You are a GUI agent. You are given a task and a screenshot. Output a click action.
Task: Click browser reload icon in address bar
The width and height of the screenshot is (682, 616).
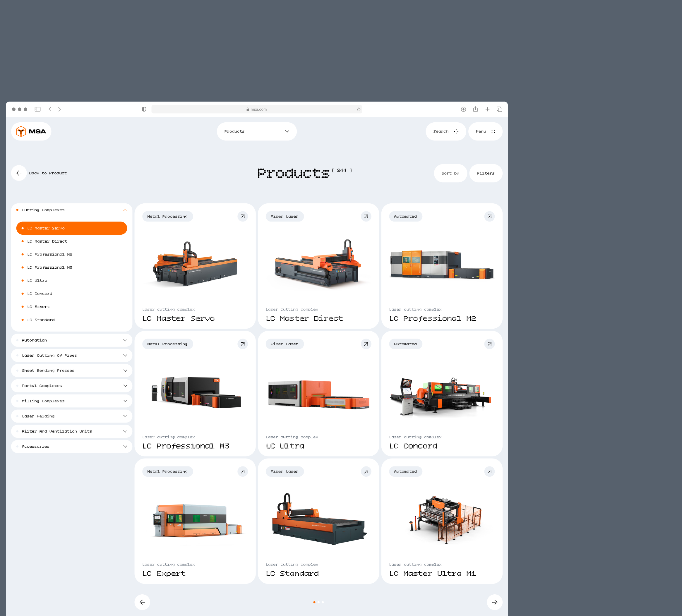[359, 110]
